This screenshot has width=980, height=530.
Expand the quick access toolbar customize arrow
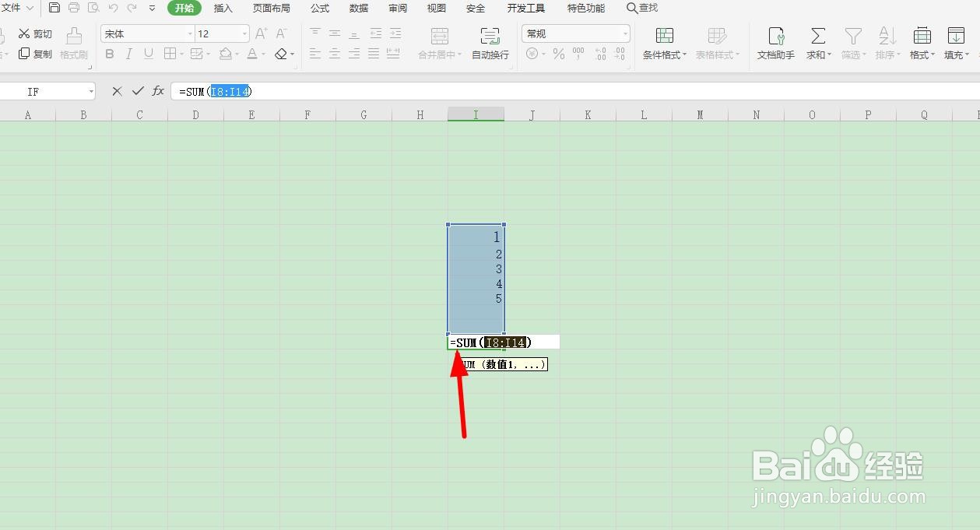pyautogui.click(x=152, y=9)
